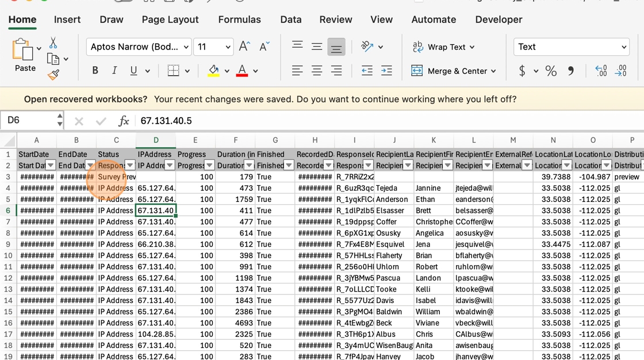Click the Decrease Indent icon
The image size is (644, 360).
coord(367,71)
